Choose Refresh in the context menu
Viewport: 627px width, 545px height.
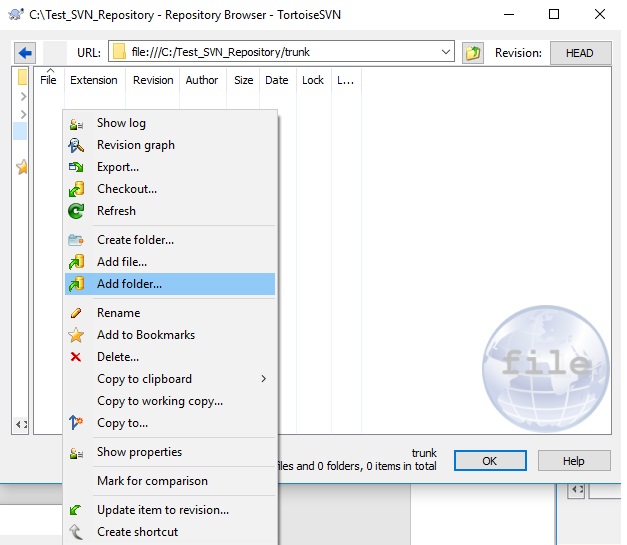170,211
